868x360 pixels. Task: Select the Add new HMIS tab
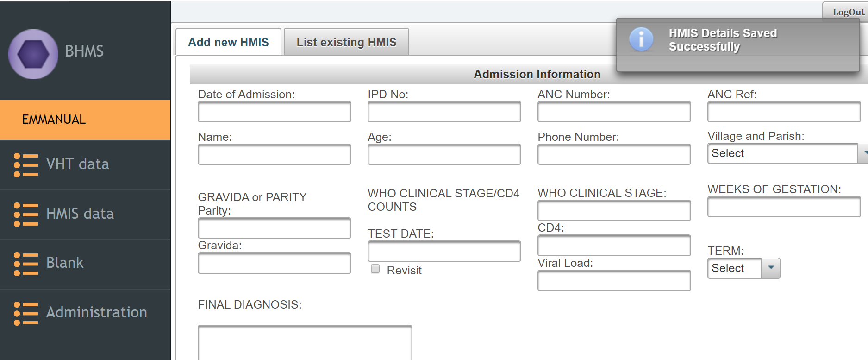[x=228, y=42]
